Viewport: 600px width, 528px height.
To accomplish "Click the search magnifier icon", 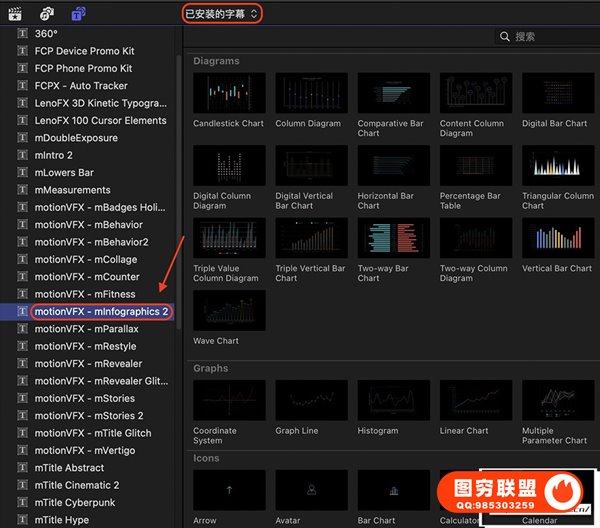I will tap(505, 37).
